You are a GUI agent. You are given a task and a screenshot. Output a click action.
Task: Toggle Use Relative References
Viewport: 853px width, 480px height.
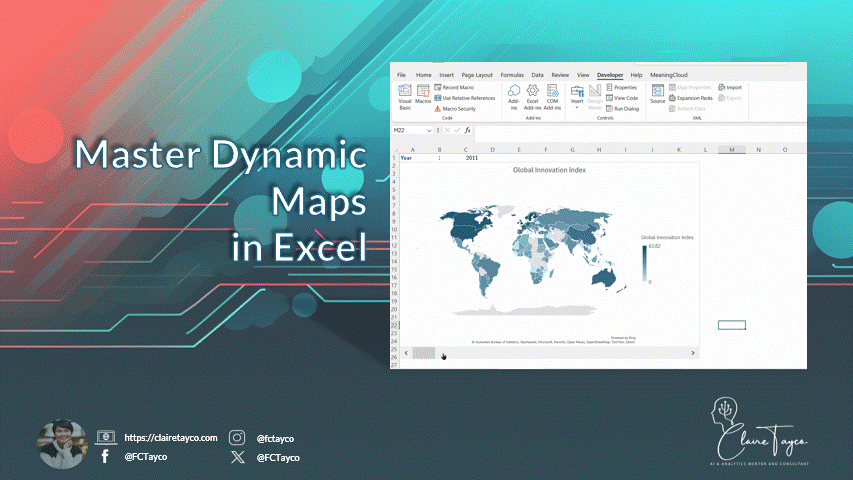click(465, 98)
